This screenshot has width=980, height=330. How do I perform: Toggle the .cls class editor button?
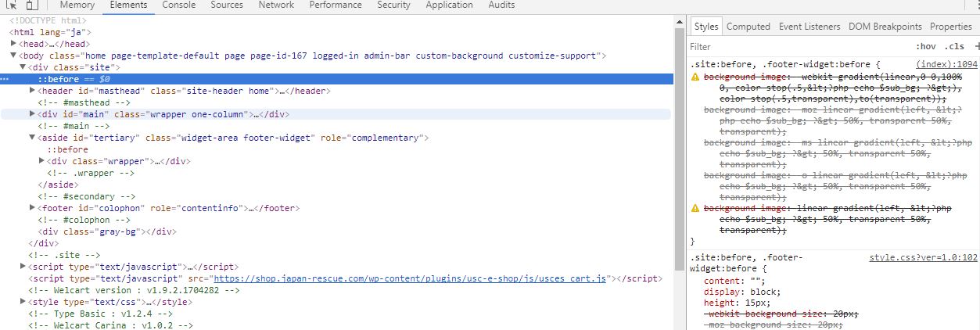point(954,47)
